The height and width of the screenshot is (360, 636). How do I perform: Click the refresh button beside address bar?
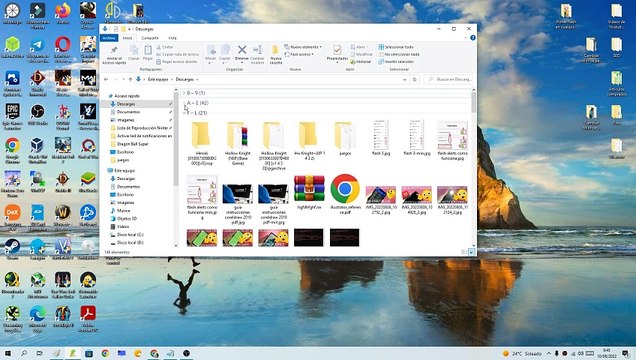coord(415,79)
